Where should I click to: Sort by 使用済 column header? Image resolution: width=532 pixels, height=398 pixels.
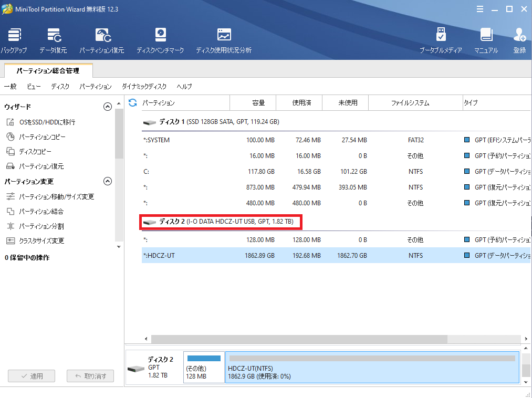pyautogui.click(x=299, y=103)
